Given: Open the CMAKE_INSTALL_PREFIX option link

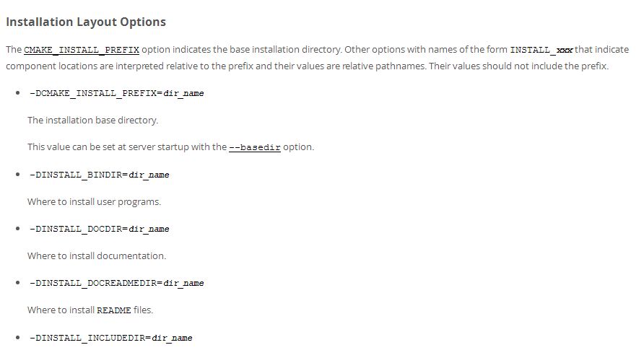Looking at the screenshot, I should coord(82,50).
